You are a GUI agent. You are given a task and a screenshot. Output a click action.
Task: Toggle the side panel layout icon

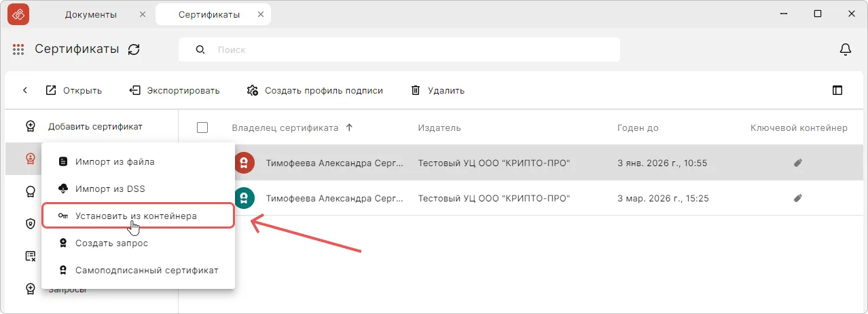[x=837, y=90]
